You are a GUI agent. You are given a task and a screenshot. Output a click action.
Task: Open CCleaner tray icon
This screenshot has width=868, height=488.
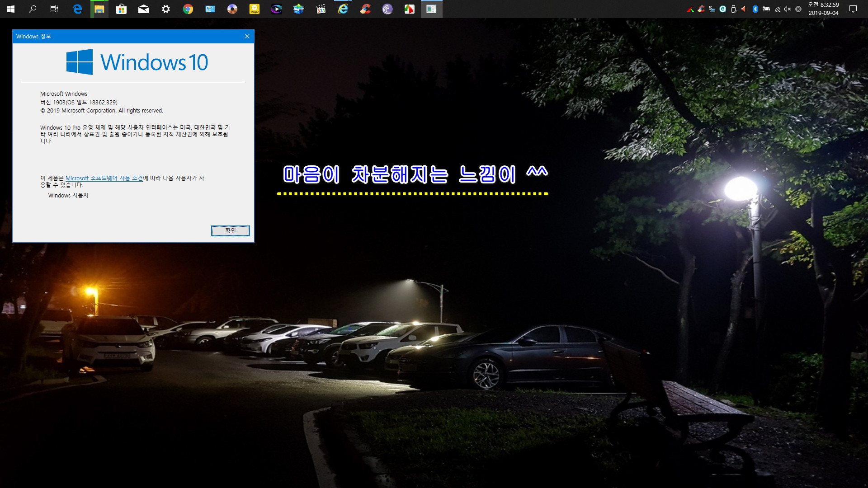click(701, 9)
